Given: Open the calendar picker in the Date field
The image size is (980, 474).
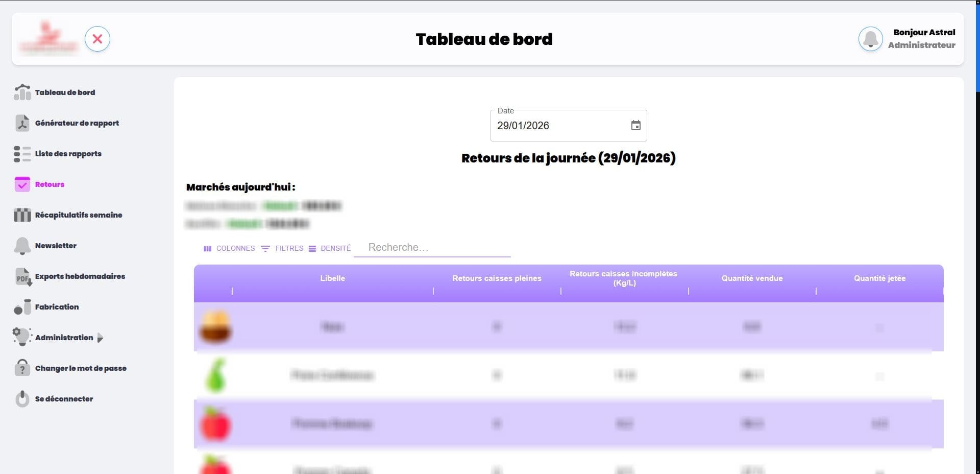Looking at the screenshot, I should 635,125.
